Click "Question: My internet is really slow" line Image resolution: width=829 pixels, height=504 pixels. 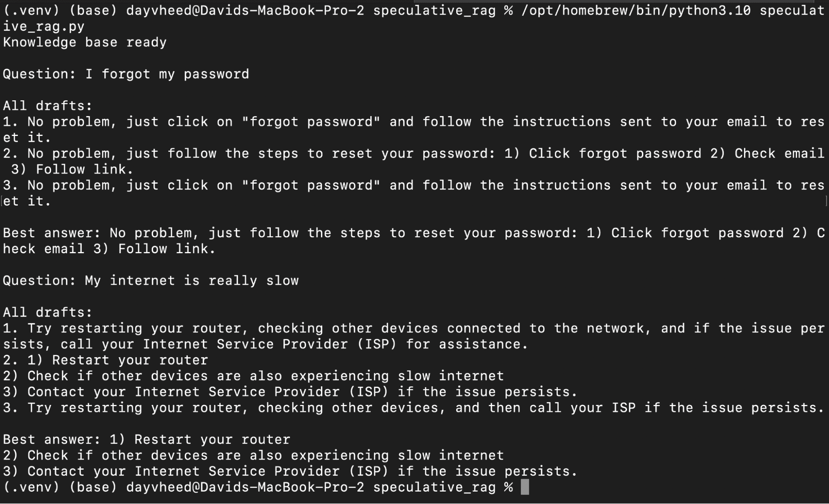tap(151, 281)
